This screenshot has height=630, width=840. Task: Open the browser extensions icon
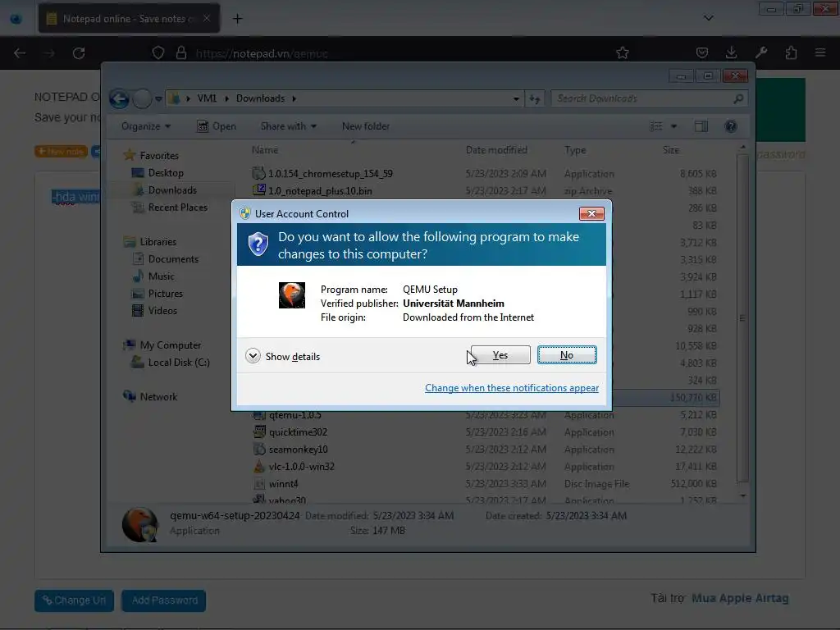coord(791,52)
